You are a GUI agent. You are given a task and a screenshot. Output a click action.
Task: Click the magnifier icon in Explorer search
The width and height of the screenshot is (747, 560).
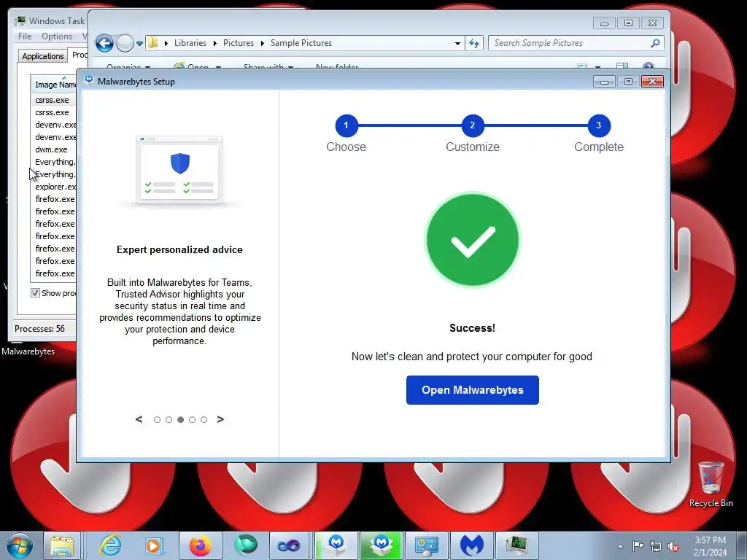(x=656, y=43)
